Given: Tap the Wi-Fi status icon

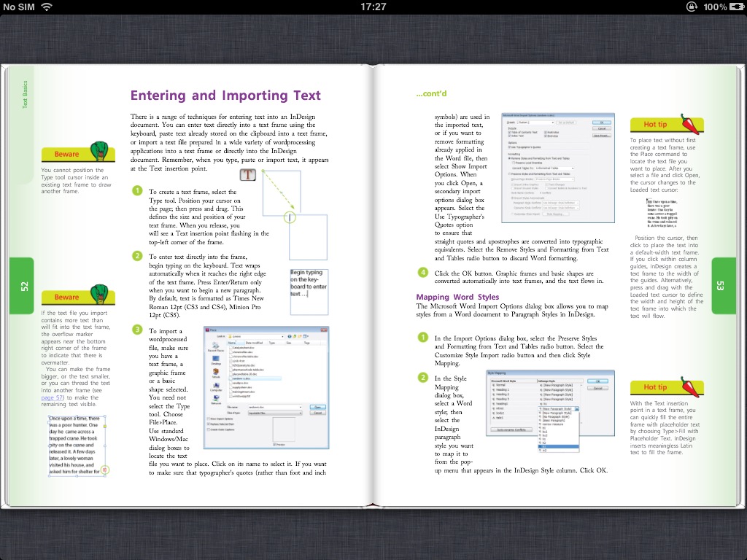Looking at the screenshot, I should pyautogui.click(x=47, y=7).
